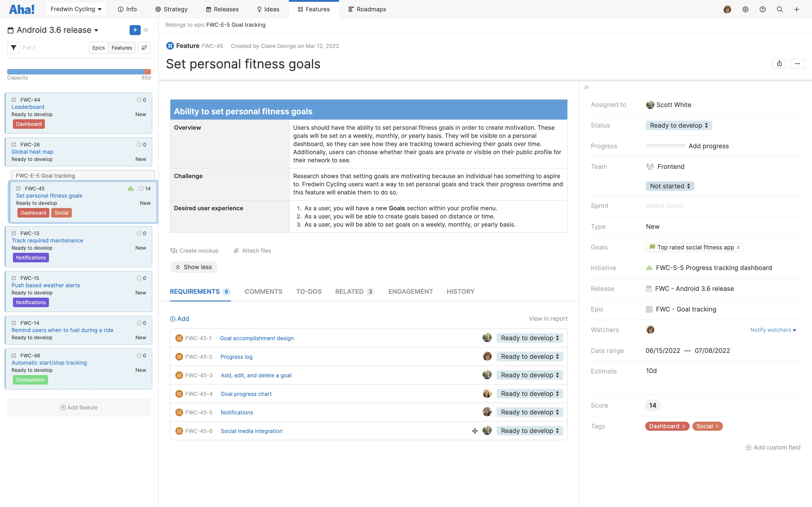Open the three-dots more options menu
This screenshot has height=507, width=812.
click(797, 64)
